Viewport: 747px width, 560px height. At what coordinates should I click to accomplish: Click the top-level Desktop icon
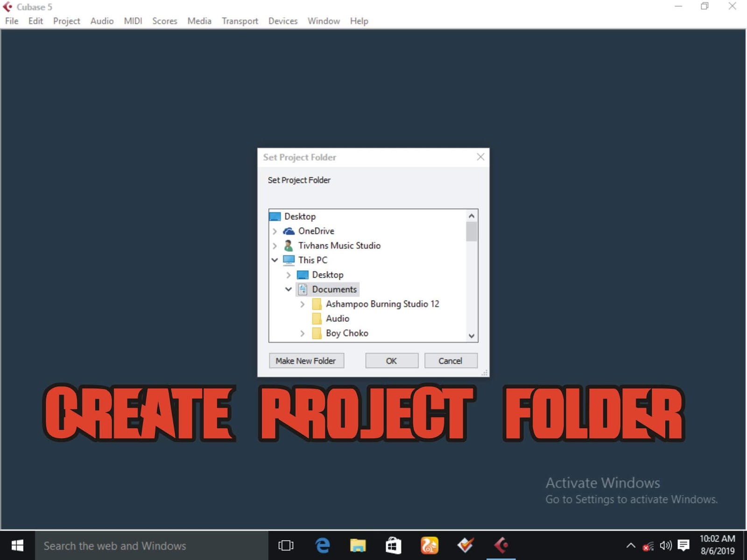click(275, 217)
